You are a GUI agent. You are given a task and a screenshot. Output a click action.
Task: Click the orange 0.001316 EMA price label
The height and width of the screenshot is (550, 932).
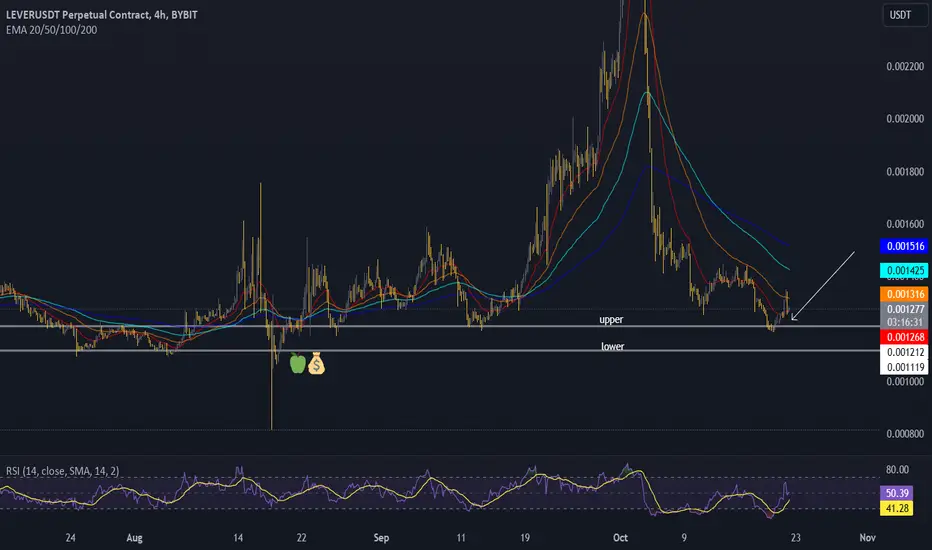tap(905, 294)
